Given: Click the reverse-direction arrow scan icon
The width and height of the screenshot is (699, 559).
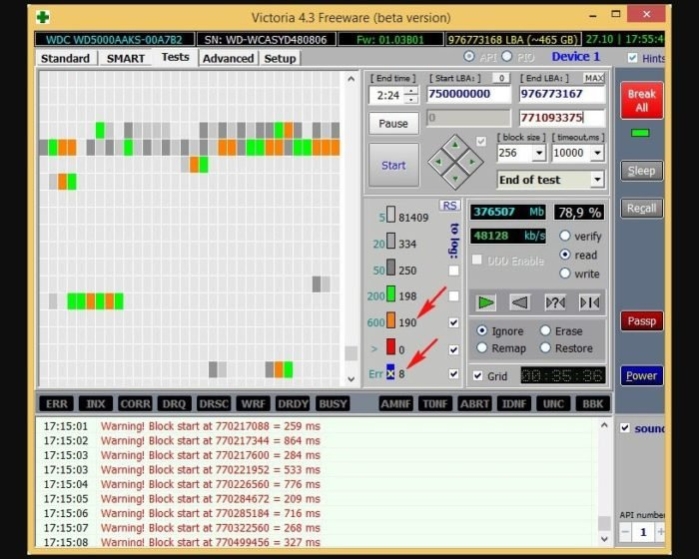Looking at the screenshot, I should (x=520, y=303).
